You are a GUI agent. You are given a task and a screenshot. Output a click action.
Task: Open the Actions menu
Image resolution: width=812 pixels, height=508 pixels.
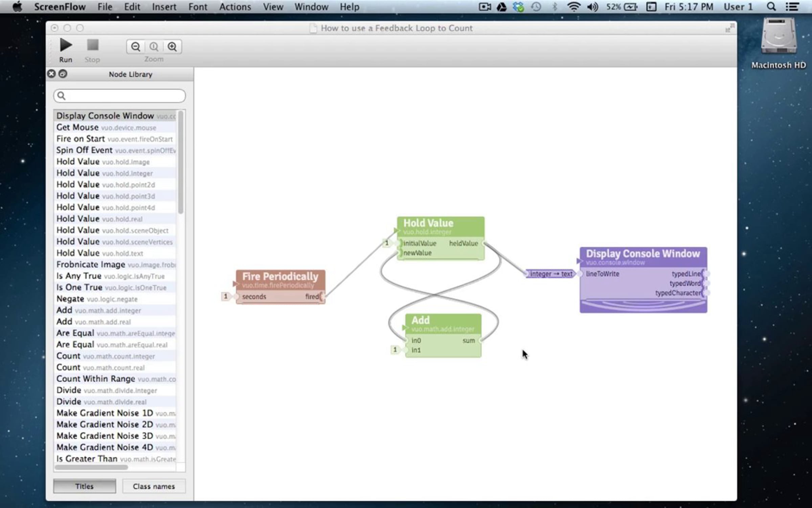(x=235, y=7)
